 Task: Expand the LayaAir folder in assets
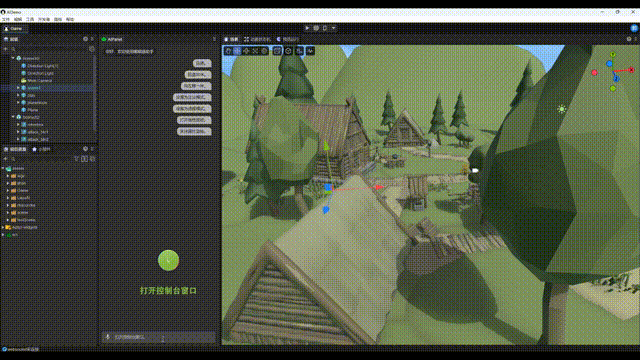pyautogui.click(x=8, y=198)
